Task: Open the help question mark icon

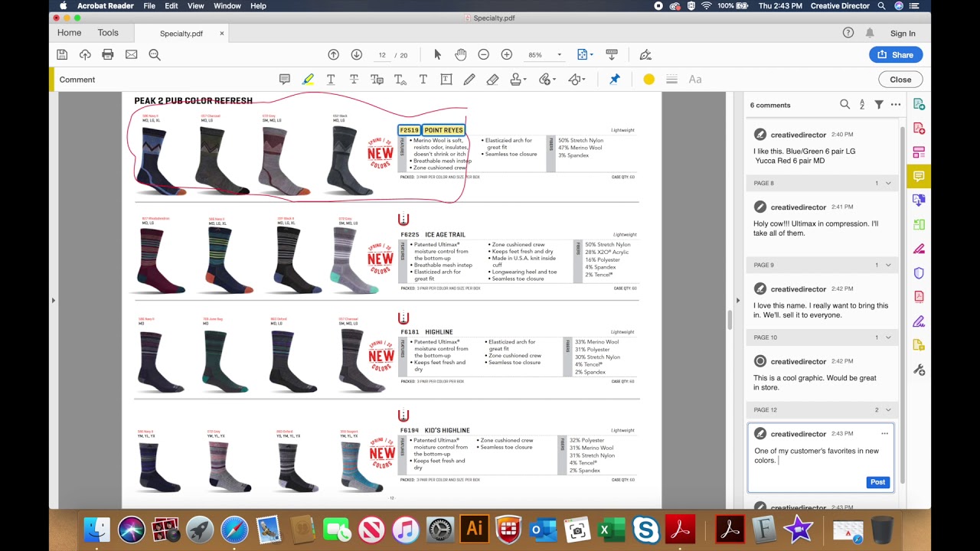Action: [848, 33]
